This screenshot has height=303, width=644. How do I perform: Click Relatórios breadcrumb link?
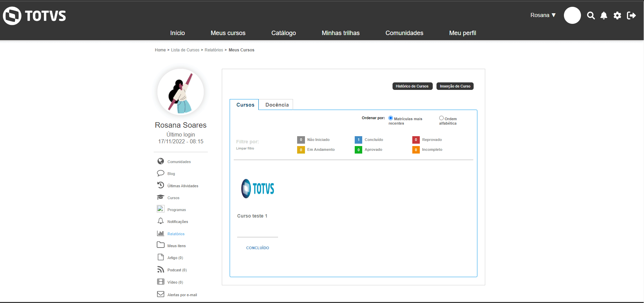pos(214,50)
